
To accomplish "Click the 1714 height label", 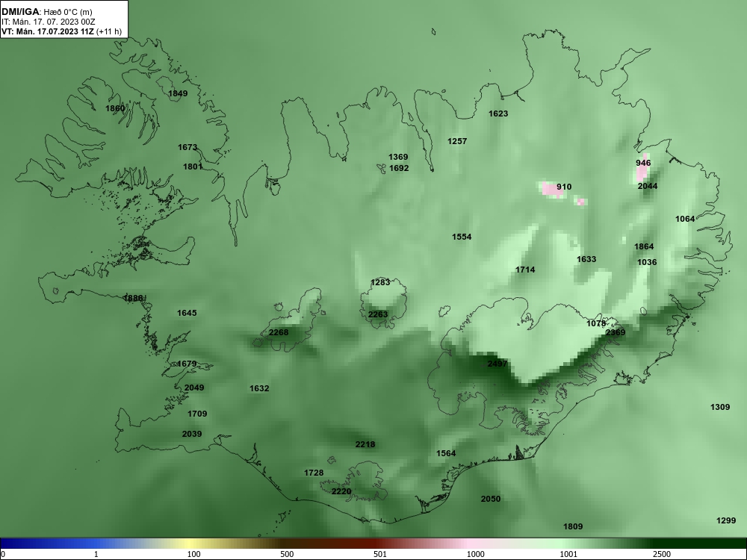I will tap(525, 270).
